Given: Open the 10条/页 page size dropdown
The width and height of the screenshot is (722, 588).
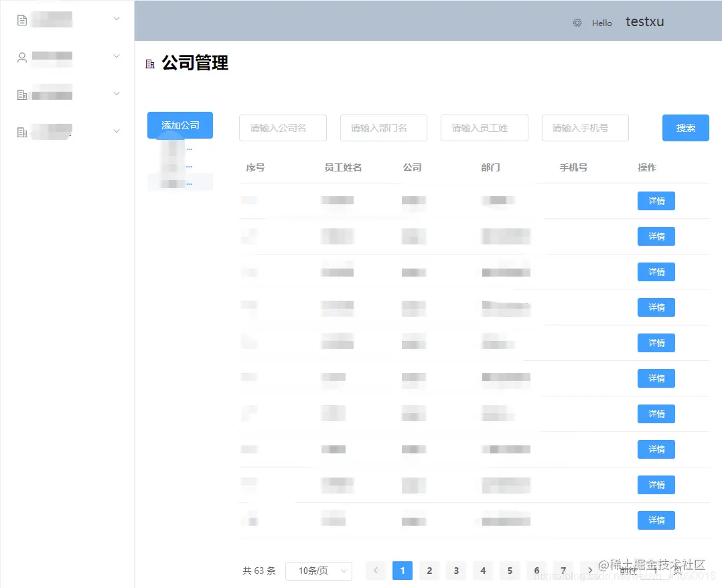Looking at the screenshot, I should pos(319,571).
